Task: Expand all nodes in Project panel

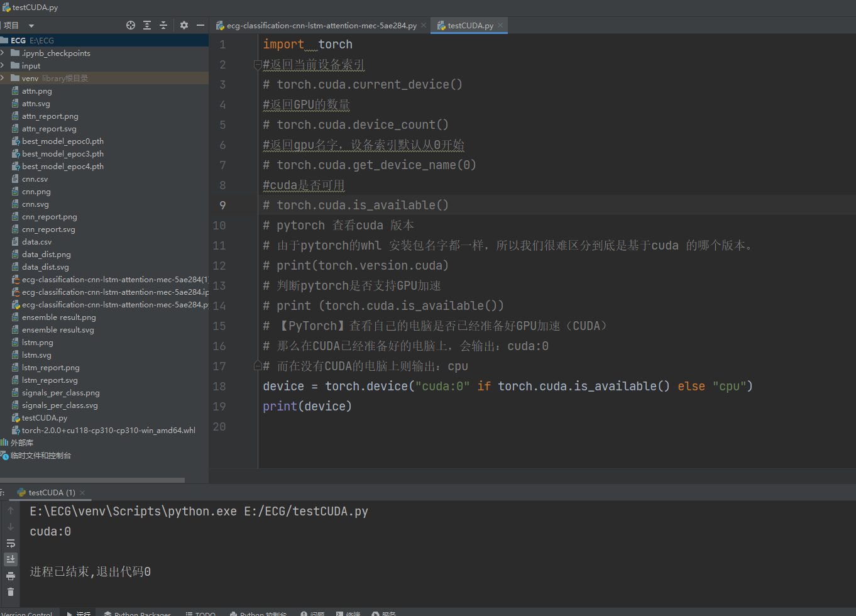Action: click(147, 25)
